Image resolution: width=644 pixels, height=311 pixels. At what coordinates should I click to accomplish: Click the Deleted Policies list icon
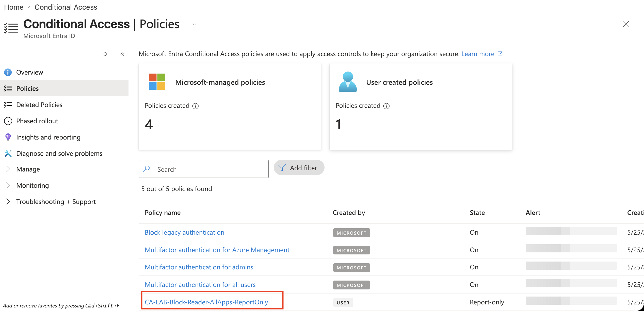[8, 105]
